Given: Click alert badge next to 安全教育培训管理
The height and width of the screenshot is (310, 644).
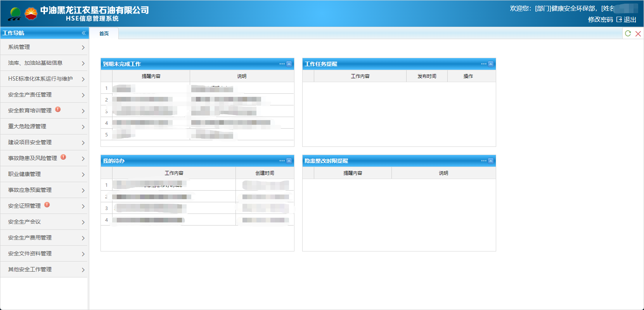Looking at the screenshot, I should point(58,110).
